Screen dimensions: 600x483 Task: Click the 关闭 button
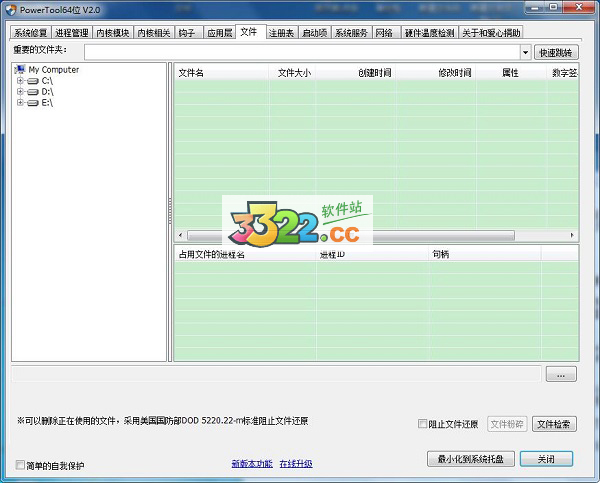pos(546,459)
